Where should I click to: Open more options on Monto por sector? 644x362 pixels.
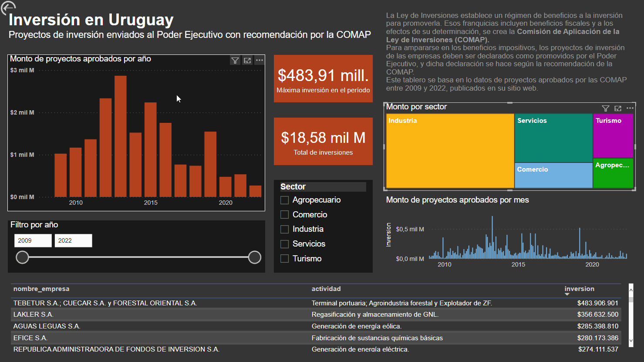(630, 108)
